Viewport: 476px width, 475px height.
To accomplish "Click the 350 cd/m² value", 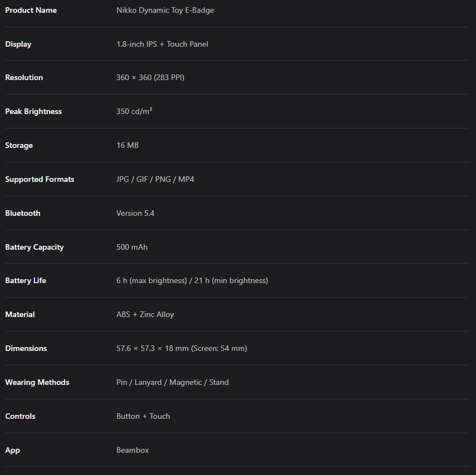I will (134, 111).
